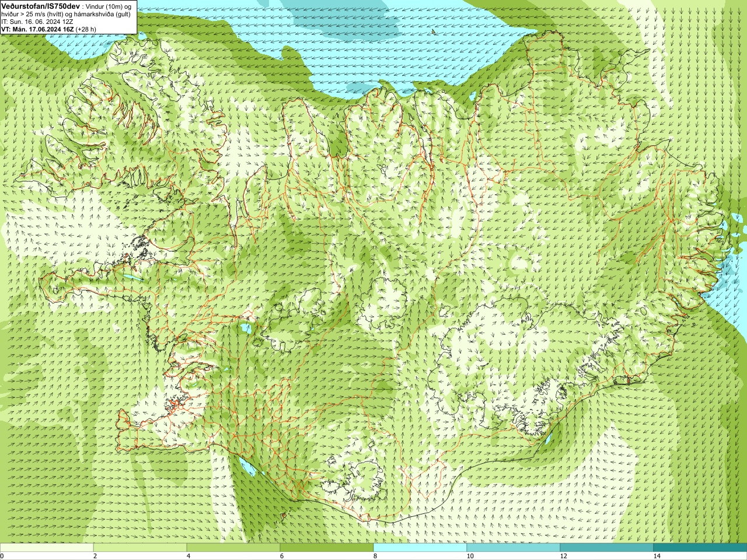The width and height of the screenshot is (747, 560).
Task: Click the 10–12 m/s turquoise legend swatch
Action: coord(514,548)
